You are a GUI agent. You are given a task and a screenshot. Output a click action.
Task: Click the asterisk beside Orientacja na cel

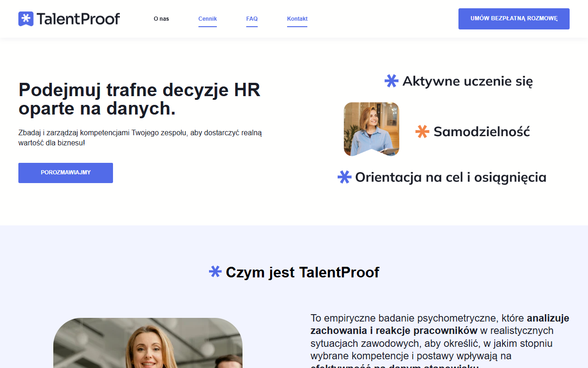[x=345, y=177]
